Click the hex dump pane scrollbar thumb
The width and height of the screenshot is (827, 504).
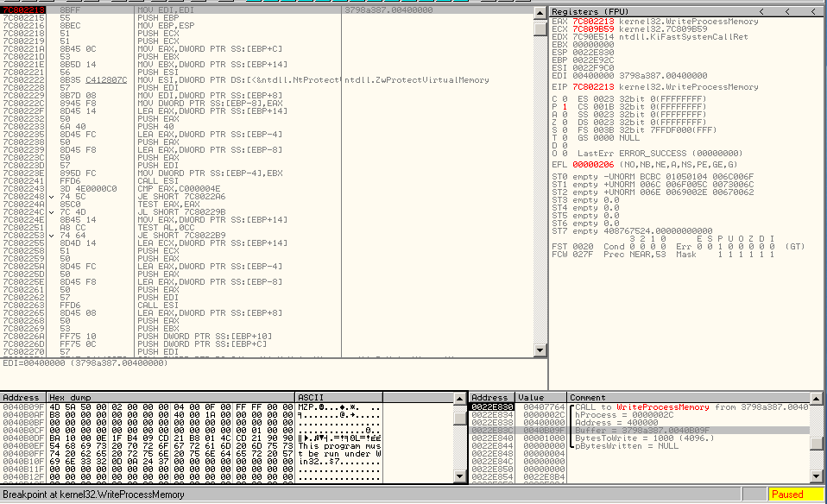(459, 418)
